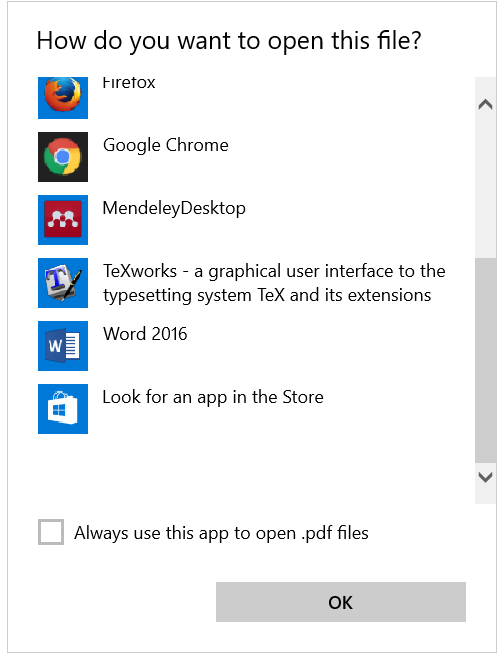The height and width of the screenshot is (655, 498).
Task: Select the Firefox icon
Action: [x=63, y=98]
